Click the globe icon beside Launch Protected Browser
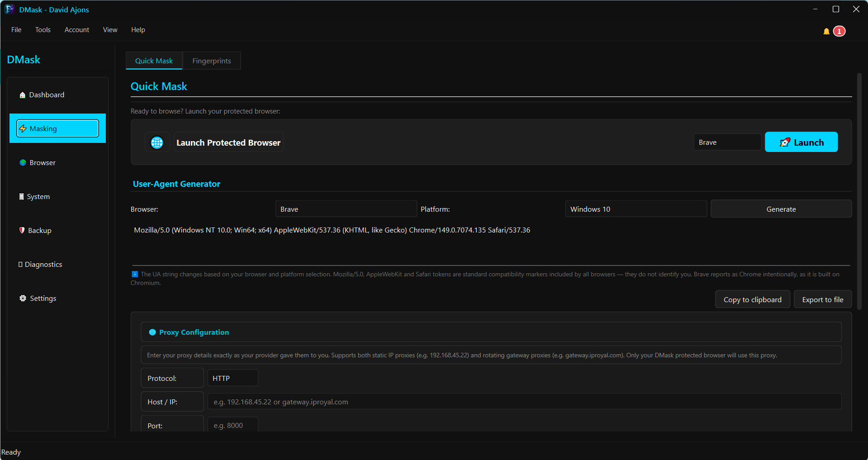Image resolution: width=868 pixels, height=460 pixels. click(157, 142)
